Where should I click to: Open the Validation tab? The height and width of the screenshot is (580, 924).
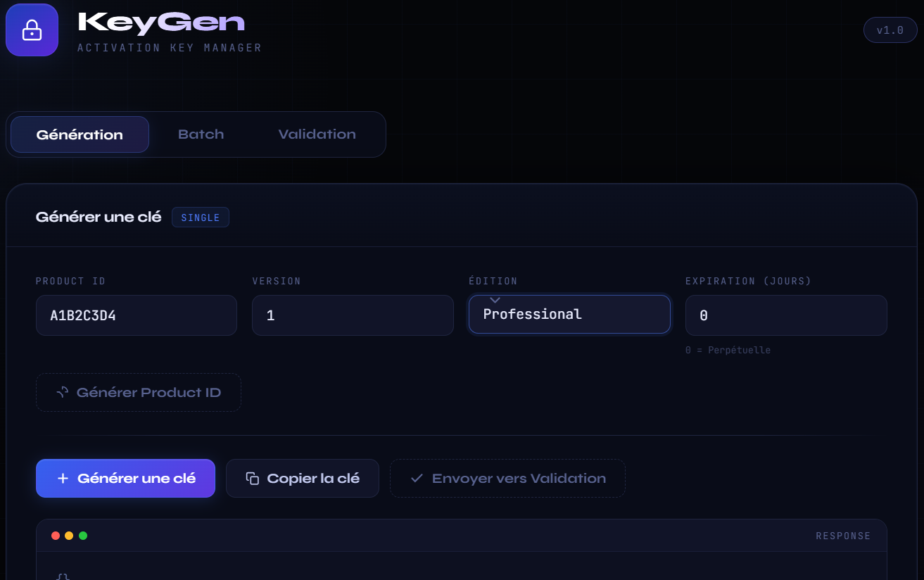[317, 134]
